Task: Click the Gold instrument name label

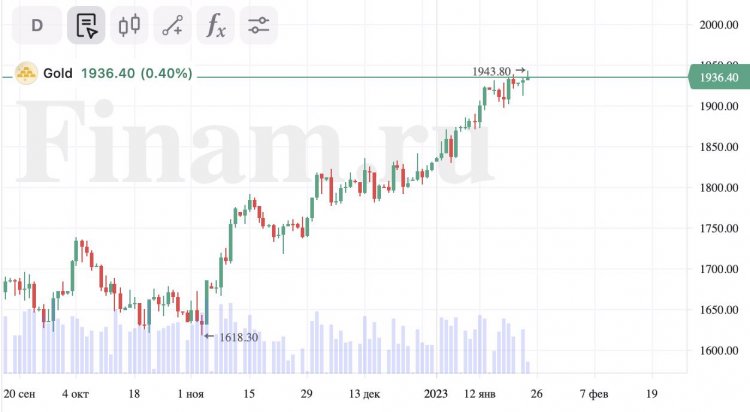Action: [58, 73]
